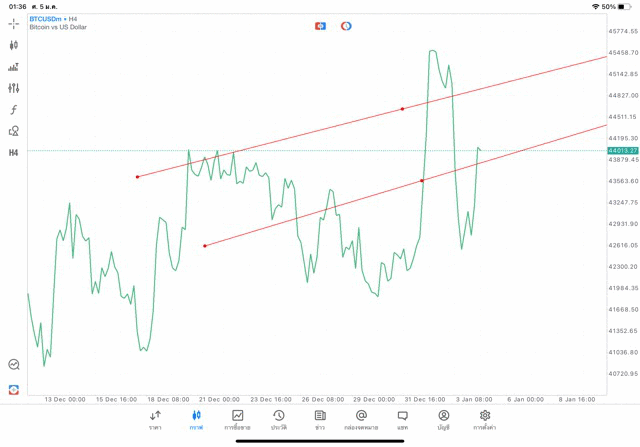Select the upper trendline's right anchor point
The image size is (640, 447).
coord(402,108)
